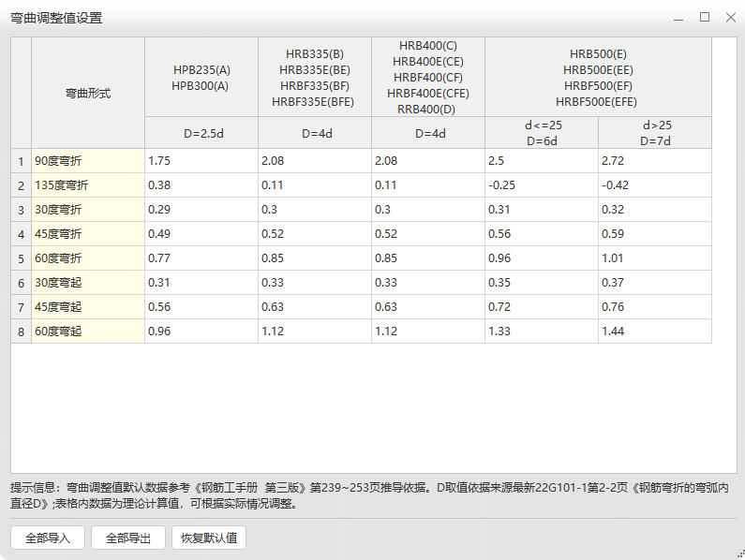Close the 弯曲调整值设置 dialog
The image size is (745, 560).
(731, 18)
